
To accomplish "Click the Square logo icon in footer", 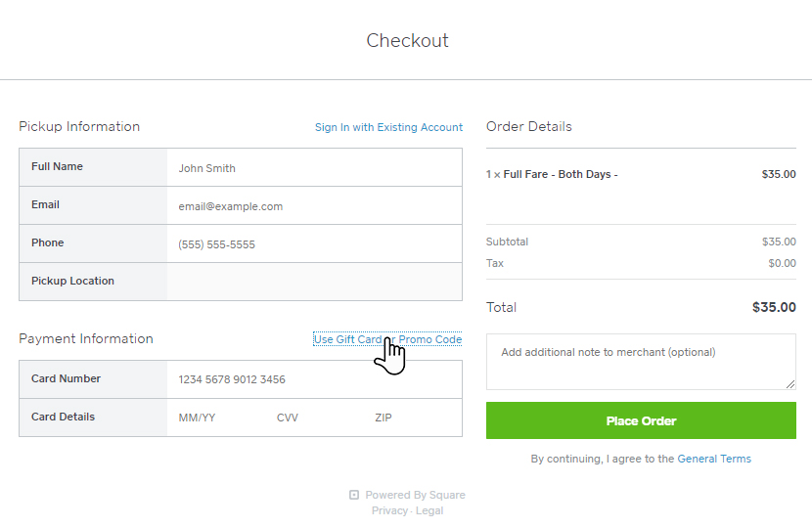I will (x=354, y=495).
